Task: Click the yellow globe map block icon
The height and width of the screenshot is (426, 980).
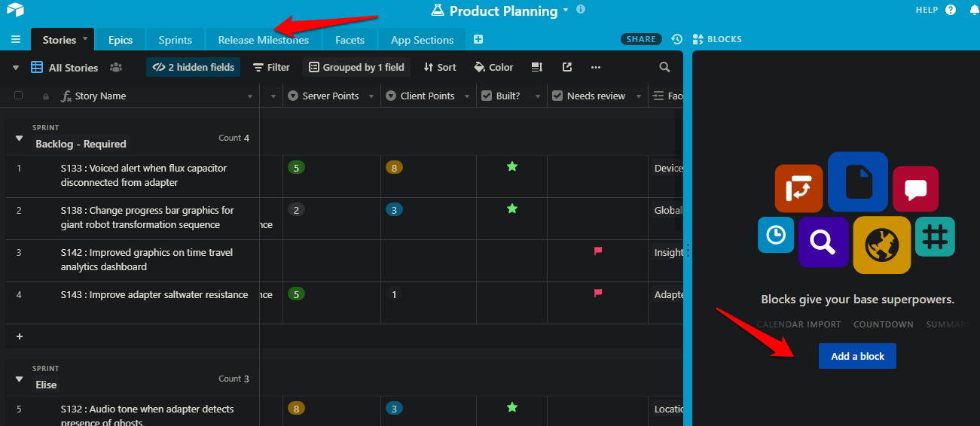Action: tap(882, 245)
